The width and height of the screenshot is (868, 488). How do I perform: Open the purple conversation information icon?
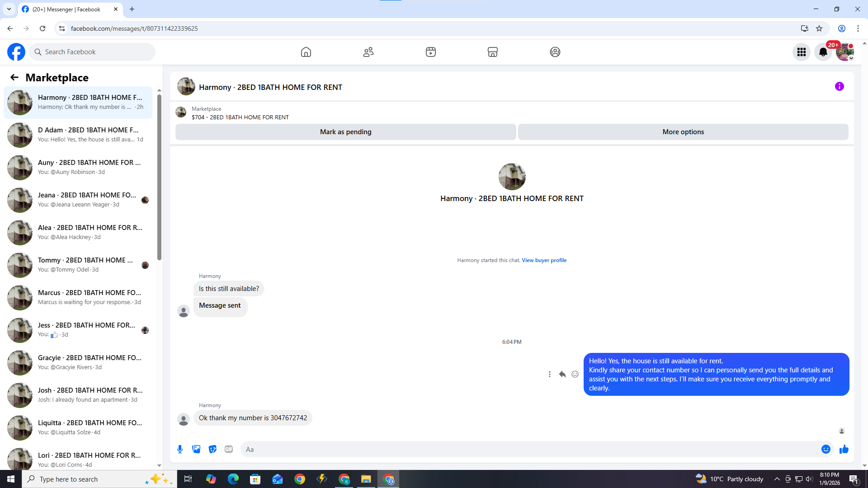839,86
